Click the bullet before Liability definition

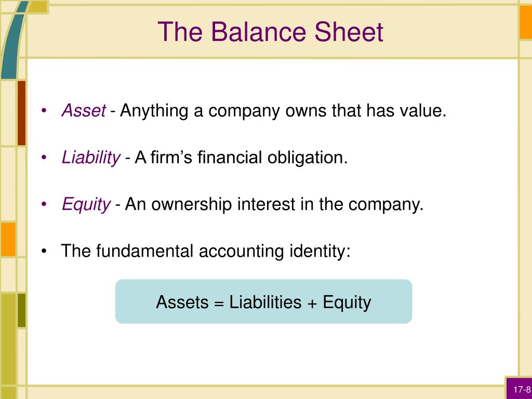tap(44, 157)
